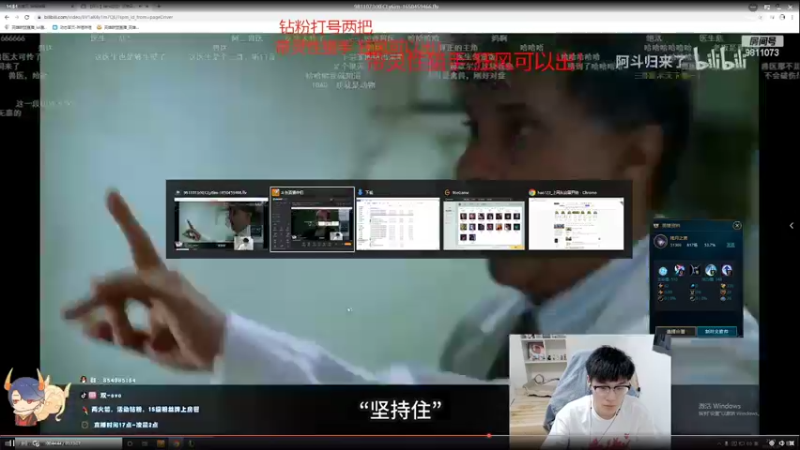Click the WeGame icon in the switcher title
The height and width of the screenshot is (450, 800).
point(447,192)
